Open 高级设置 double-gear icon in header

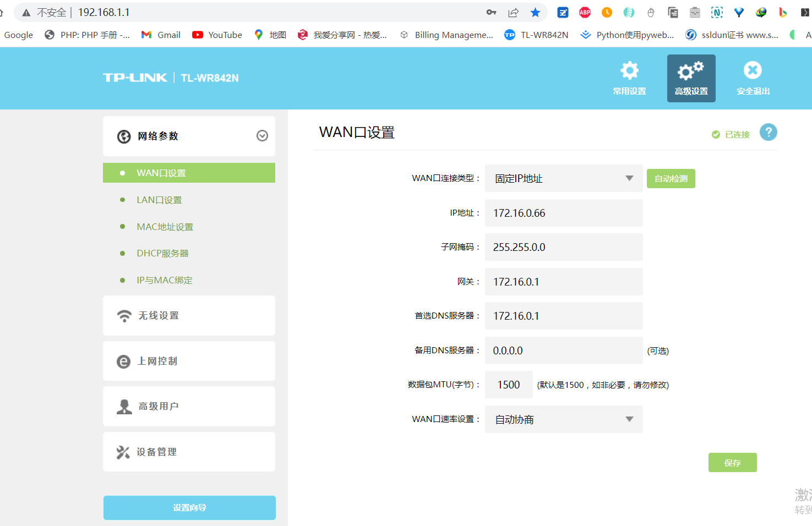click(x=691, y=70)
